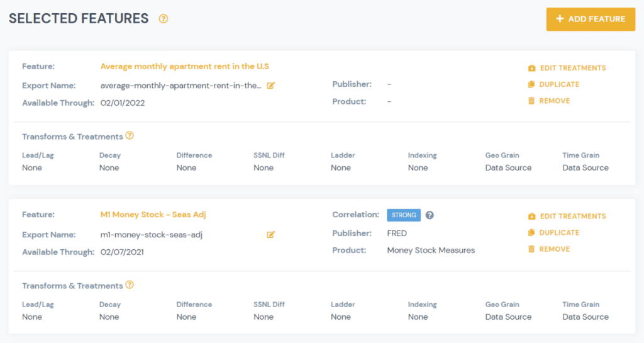
Task: Click the STRONG correlation badge
Action: (404, 215)
